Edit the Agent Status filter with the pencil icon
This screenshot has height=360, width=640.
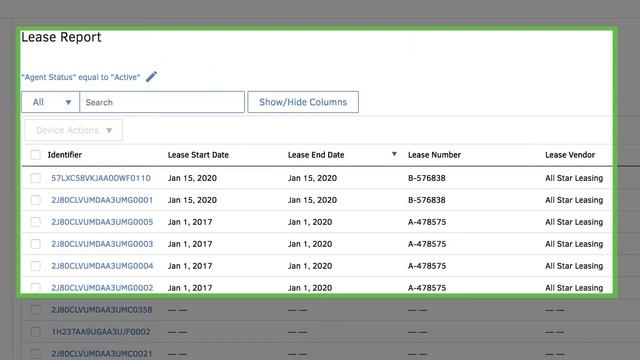[151, 77]
